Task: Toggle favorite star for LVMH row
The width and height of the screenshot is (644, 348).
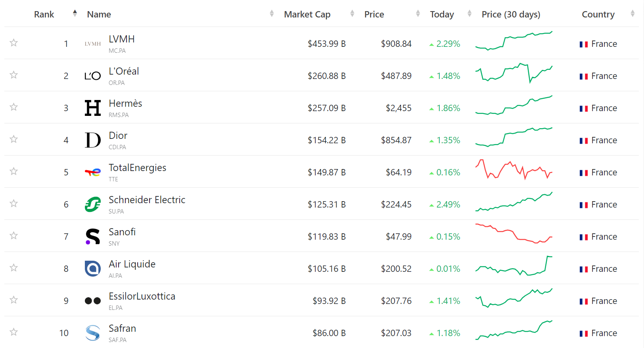Action: (14, 42)
